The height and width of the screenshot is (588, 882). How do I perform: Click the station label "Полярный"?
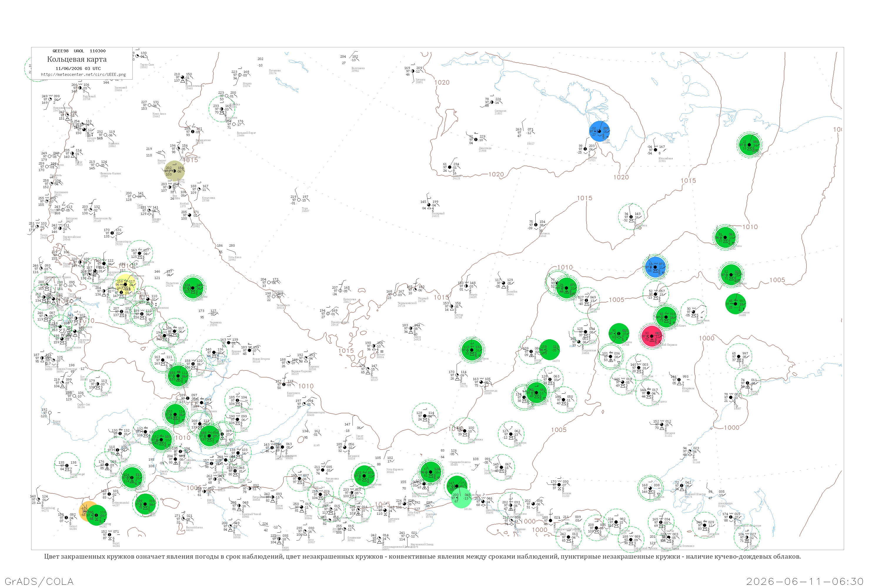pos(438,213)
